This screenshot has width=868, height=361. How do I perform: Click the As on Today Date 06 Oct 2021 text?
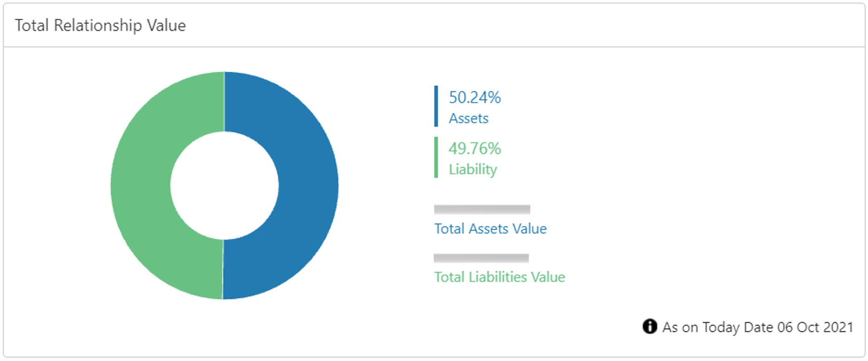pyautogui.click(x=758, y=327)
